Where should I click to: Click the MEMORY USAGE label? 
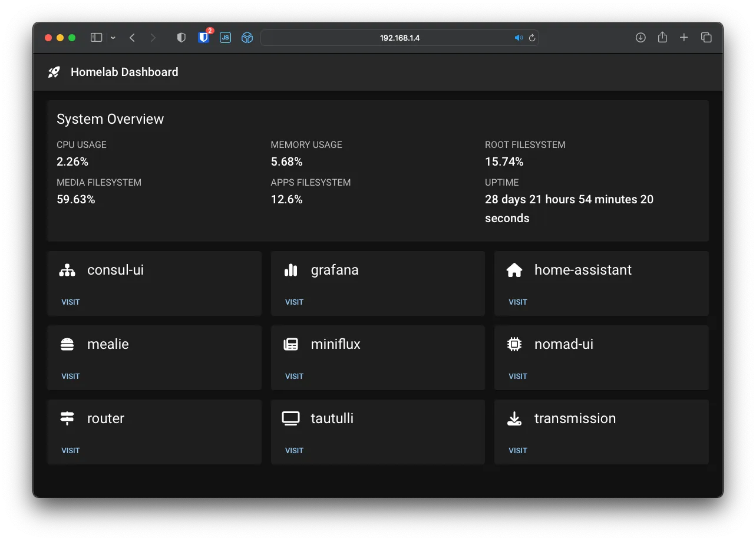click(x=306, y=145)
